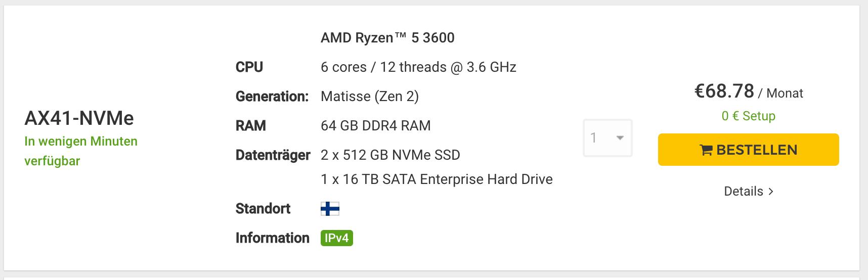Viewport: 868px width, 280px height.
Task: Open the quantity dropdown showing 1
Action: coord(607,137)
